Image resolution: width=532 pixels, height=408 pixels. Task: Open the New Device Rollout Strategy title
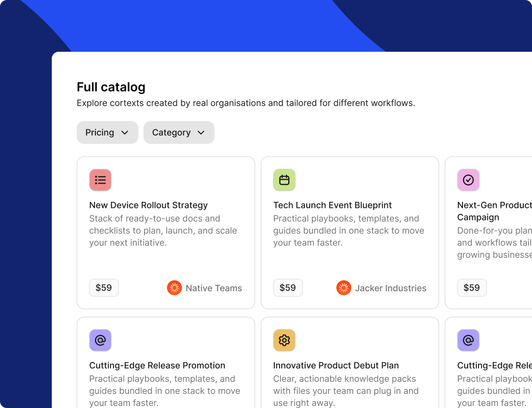click(148, 205)
